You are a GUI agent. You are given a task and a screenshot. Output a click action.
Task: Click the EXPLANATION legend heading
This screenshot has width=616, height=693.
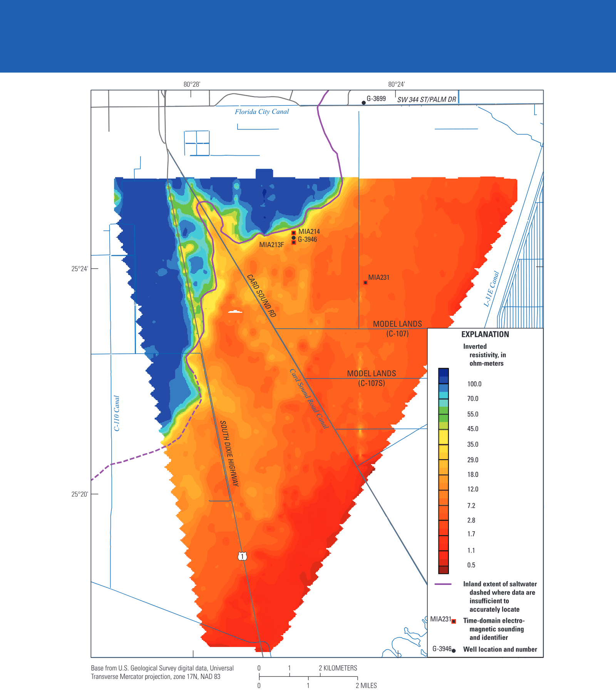coord(485,334)
